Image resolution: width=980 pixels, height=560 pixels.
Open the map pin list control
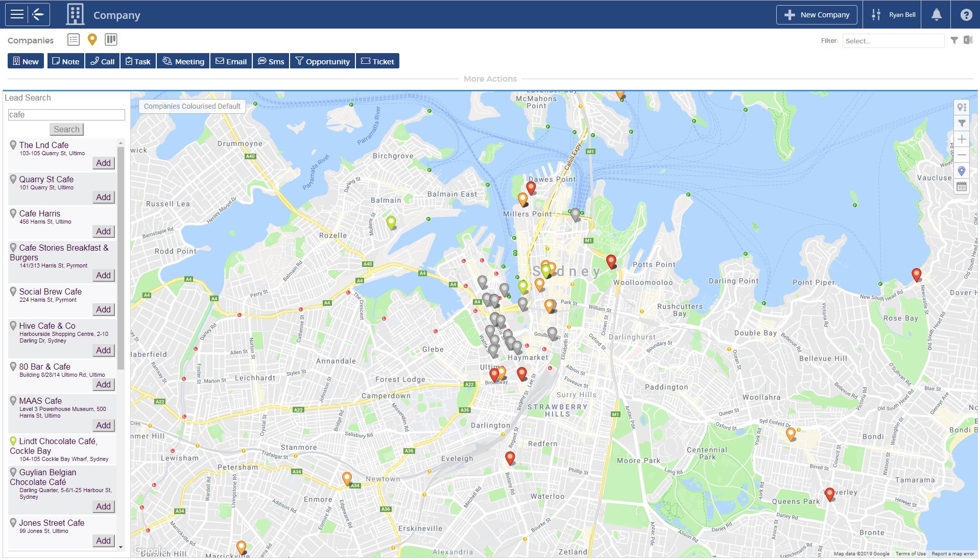(962, 107)
